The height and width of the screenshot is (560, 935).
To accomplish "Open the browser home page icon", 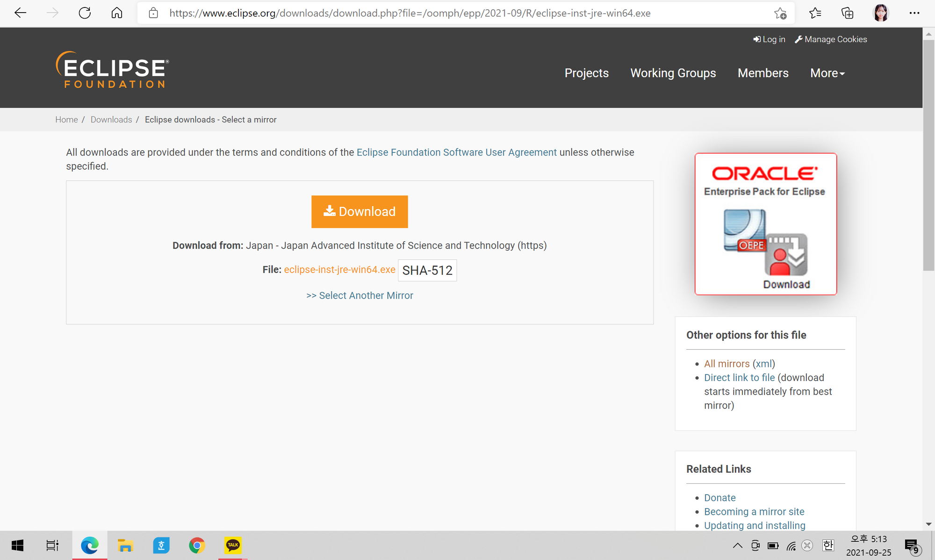I will click(x=117, y=13).
